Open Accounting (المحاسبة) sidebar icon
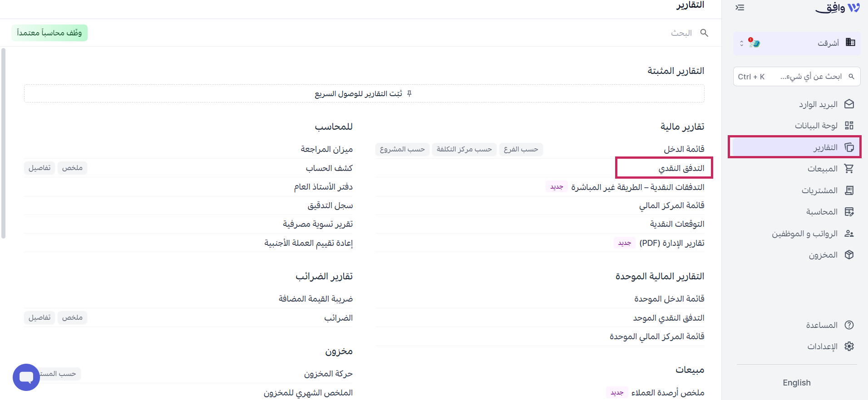868x400 pixels. (x=849, y=212)
